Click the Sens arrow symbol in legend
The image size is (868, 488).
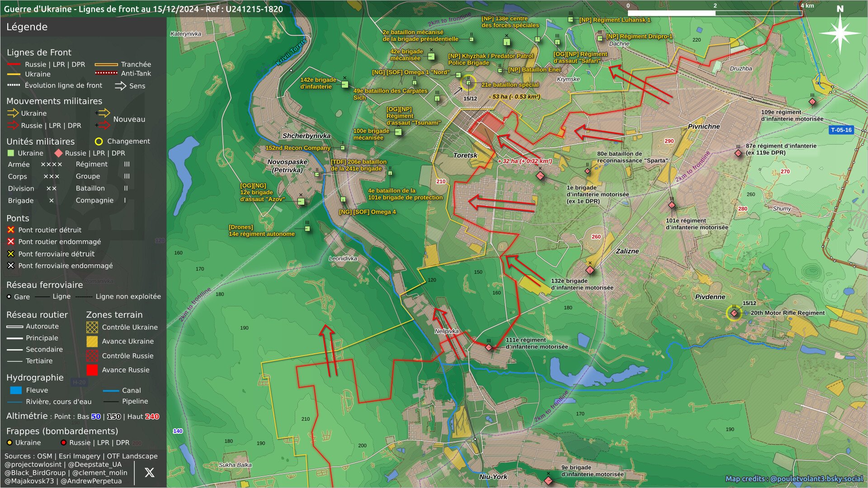(x=120, y=86)
